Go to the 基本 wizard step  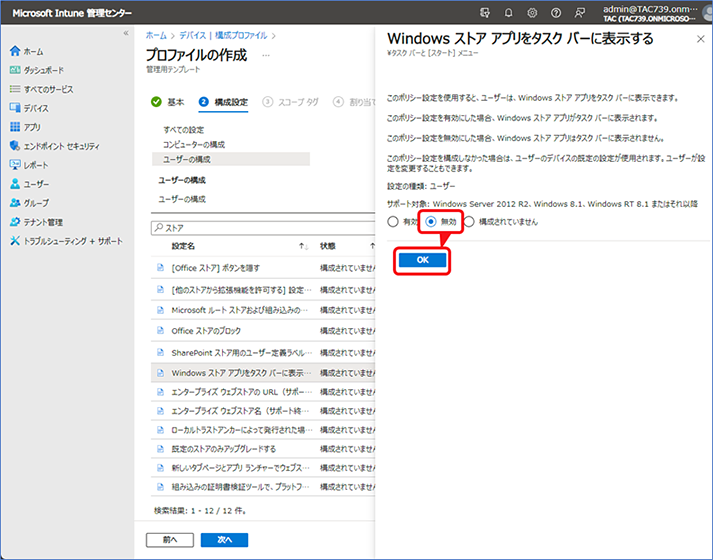tap(167, 102)
